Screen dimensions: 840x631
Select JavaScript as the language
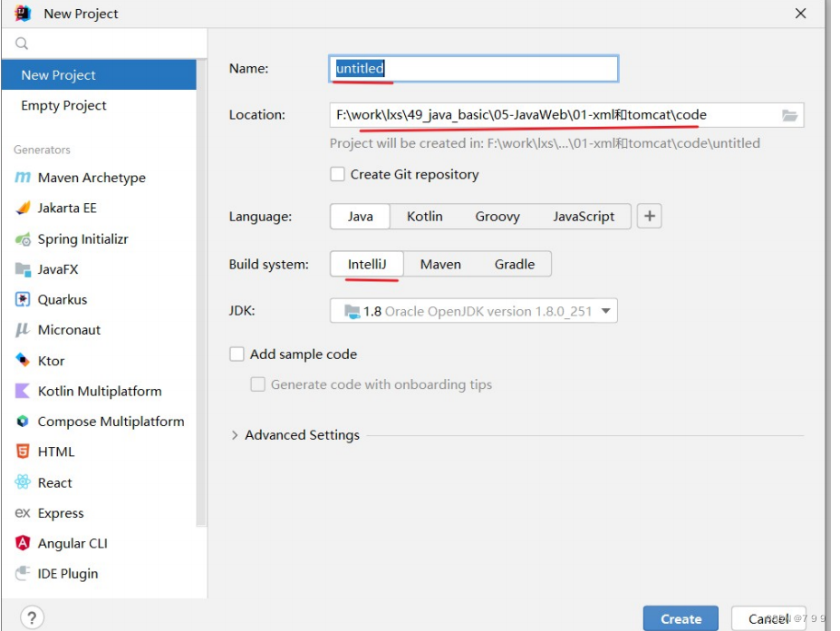pos(584,217)
